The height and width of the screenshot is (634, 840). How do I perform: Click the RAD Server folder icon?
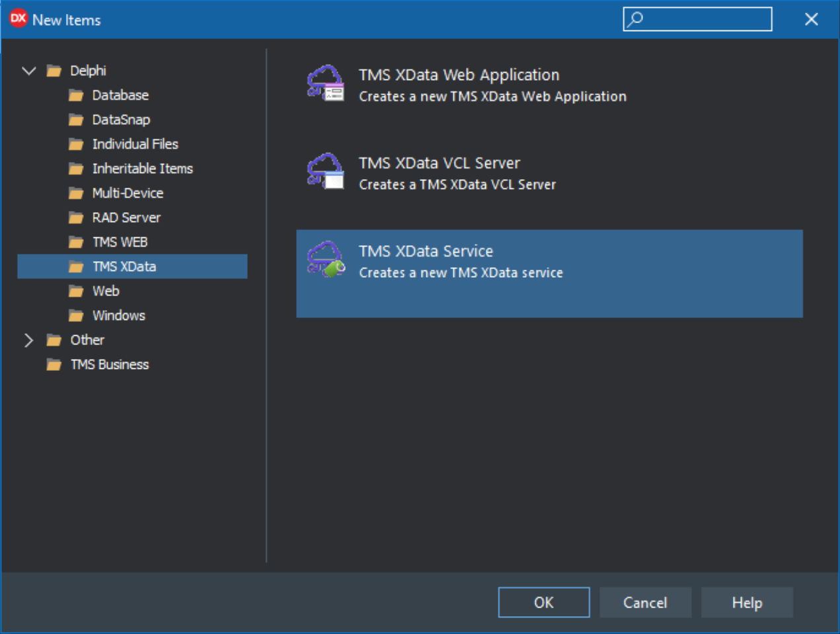(76, 218)
